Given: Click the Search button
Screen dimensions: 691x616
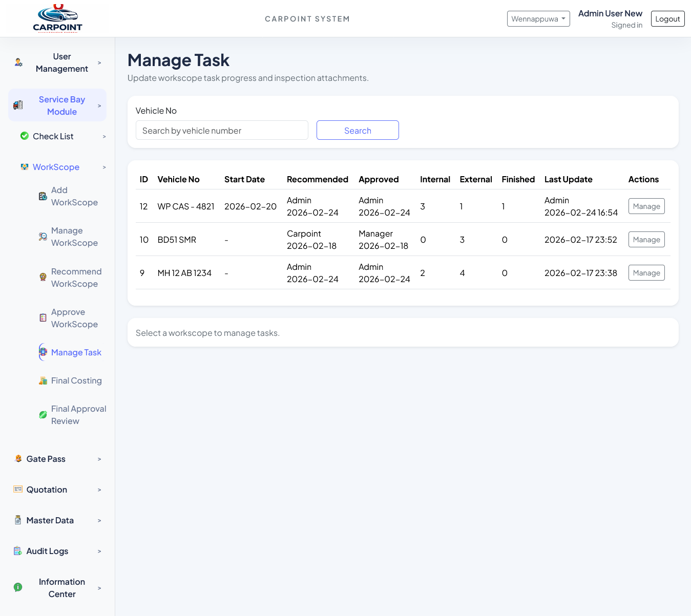Looking at the screenshot, I should tap(357, 130).
